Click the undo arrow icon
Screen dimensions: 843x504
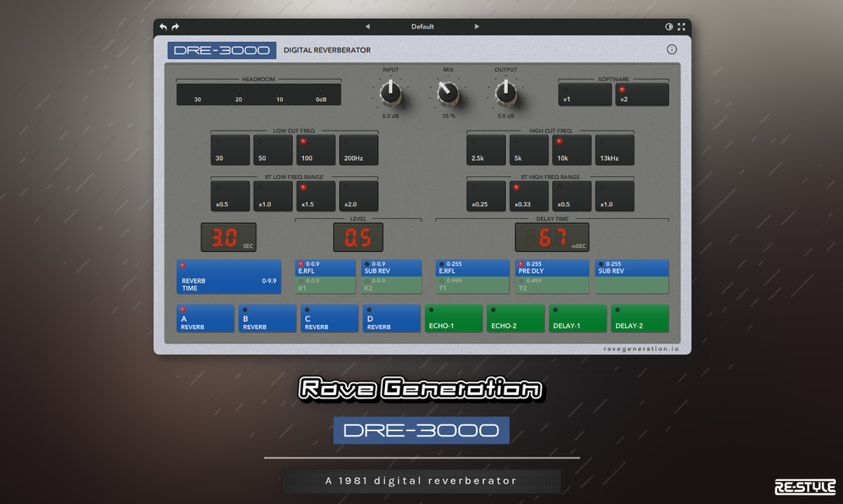[163, 27]
